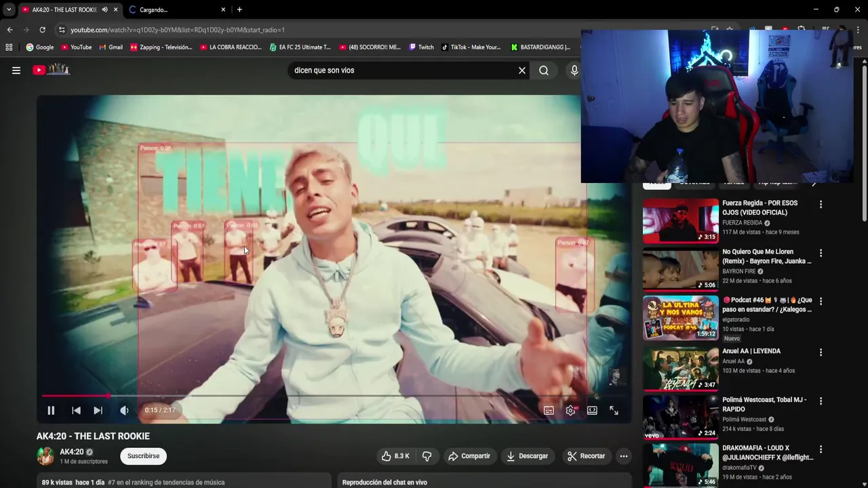The image size is (868, 488).
Task: Like the video with 8.3 K thumbs up
Action: point(395,456)
